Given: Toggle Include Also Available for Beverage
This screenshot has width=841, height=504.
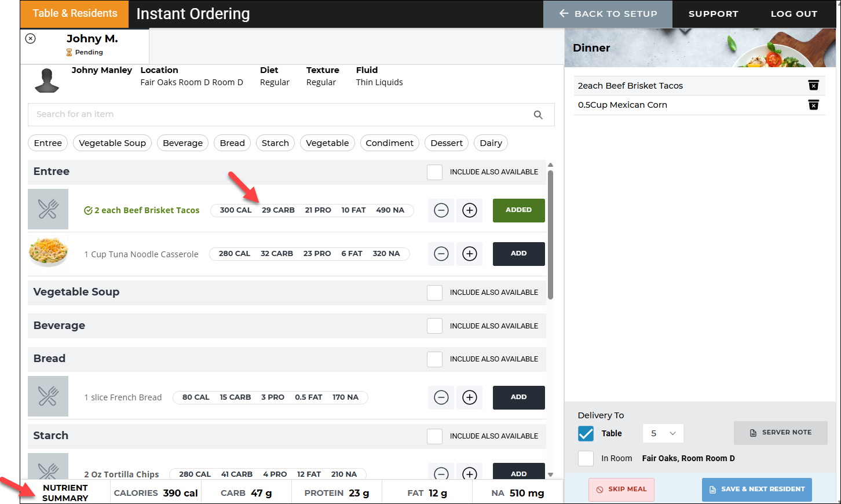Looking at the screenshot, I should coord(434,326).
